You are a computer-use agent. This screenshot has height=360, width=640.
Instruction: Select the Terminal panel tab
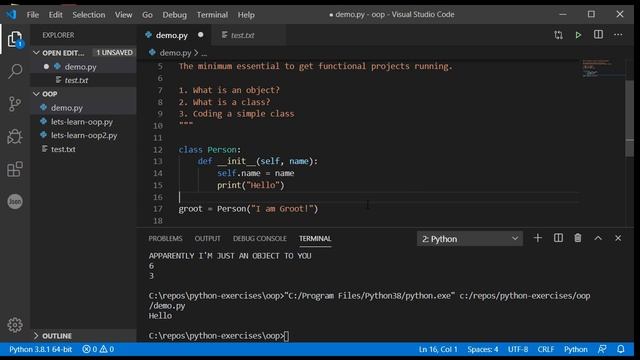[x=315, y=238]
